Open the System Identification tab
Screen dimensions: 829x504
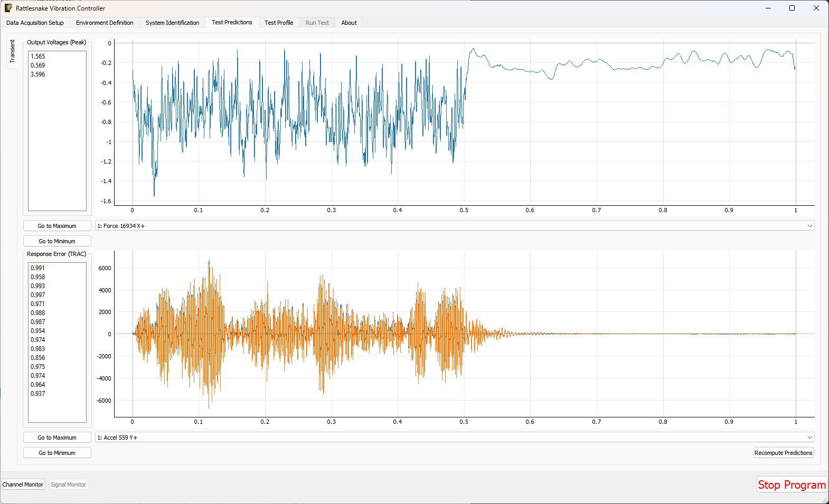(x=172, y=23)
